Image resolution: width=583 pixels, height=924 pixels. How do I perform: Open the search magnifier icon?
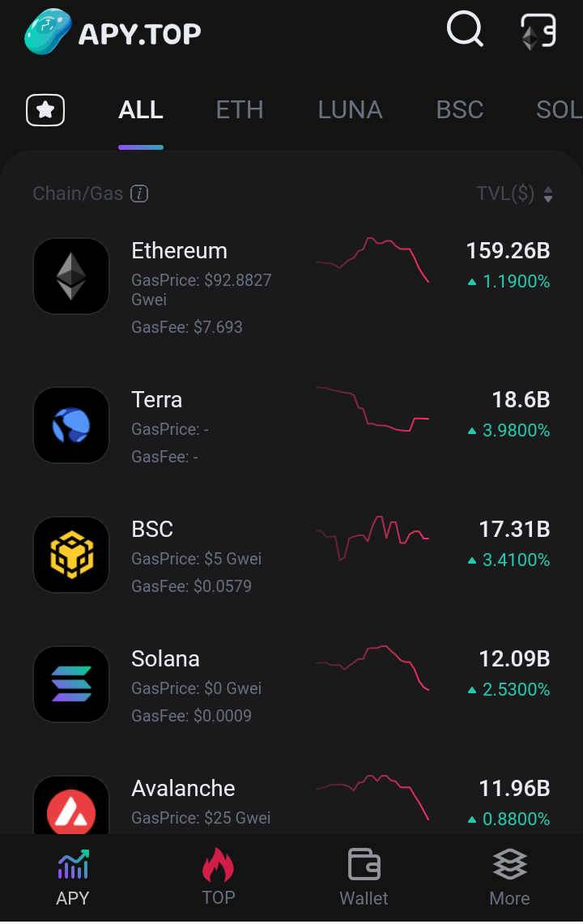point(465,28)
